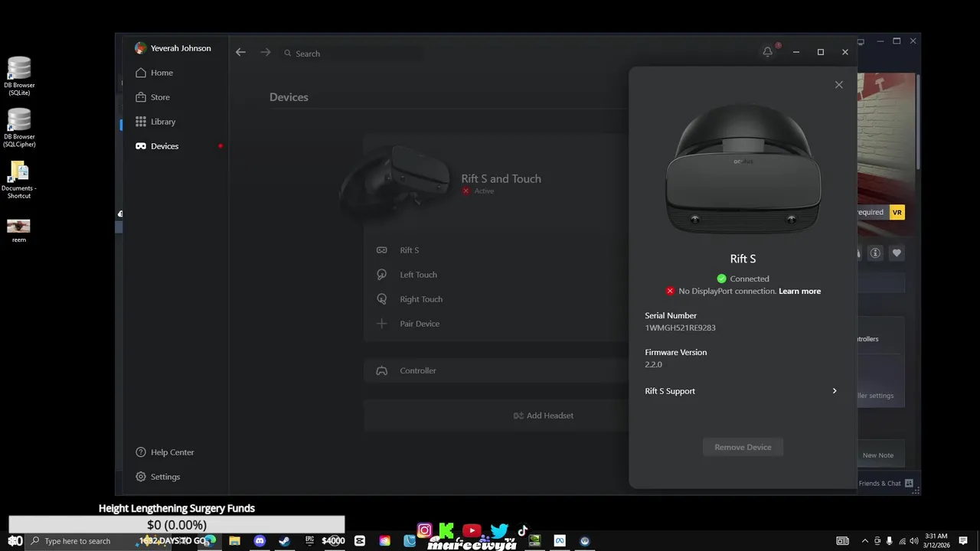Expand Rift S Support
The width and height of the screenshot is (980, 551).
tap(741, 391)
